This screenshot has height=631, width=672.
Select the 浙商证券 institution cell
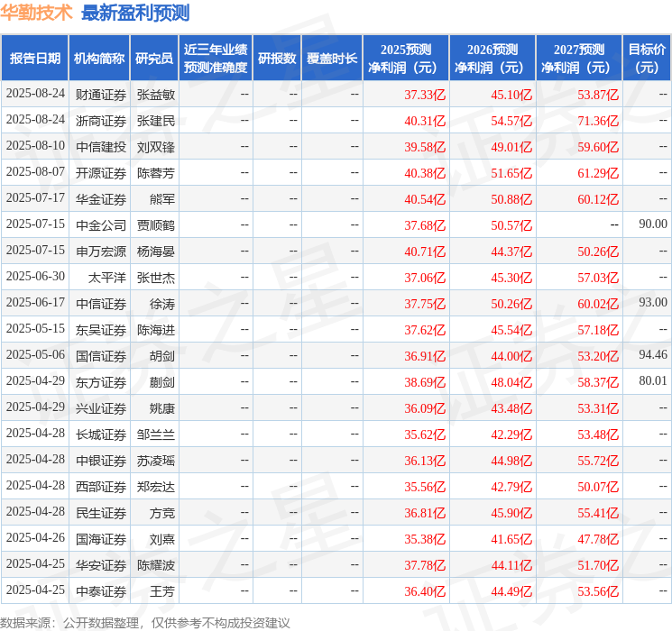tap(101, 121)
